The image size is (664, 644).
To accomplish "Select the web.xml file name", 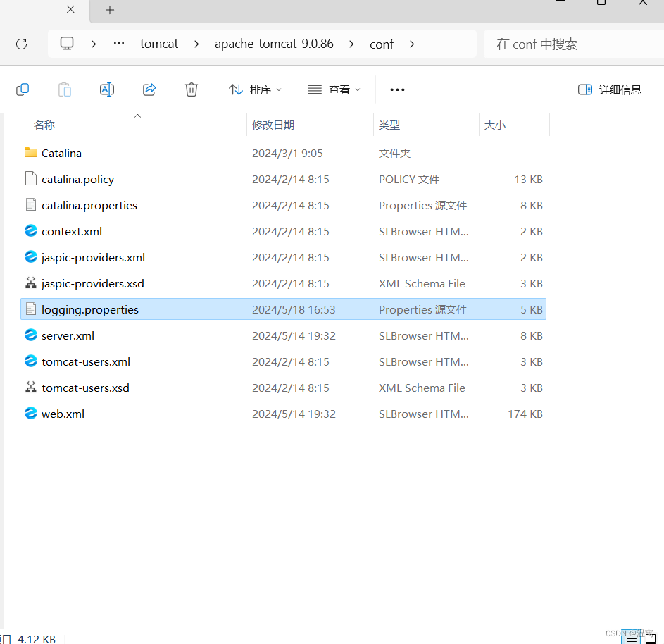I will tap(63, 414).
